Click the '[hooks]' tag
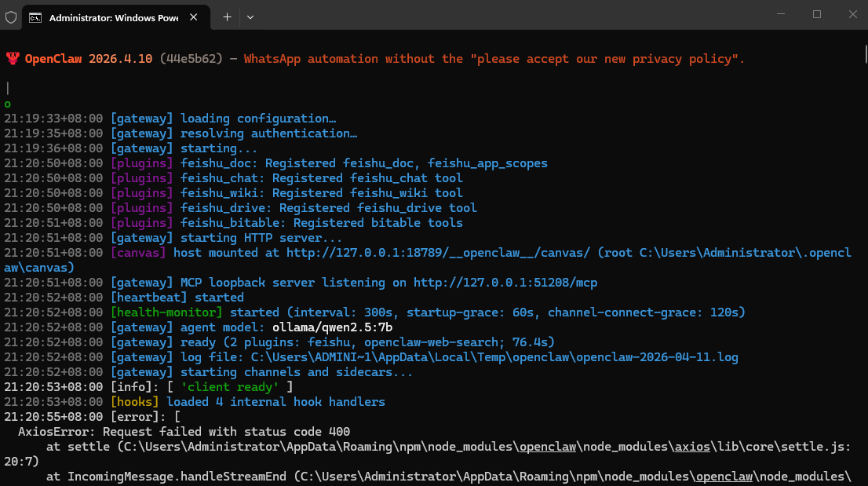The width and height of the screenshot is (868, 486). (134, 403)
